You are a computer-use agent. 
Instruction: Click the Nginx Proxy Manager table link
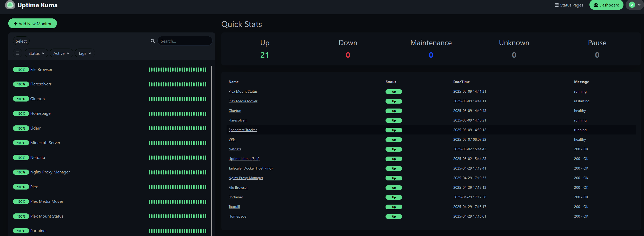coord(246,178)
